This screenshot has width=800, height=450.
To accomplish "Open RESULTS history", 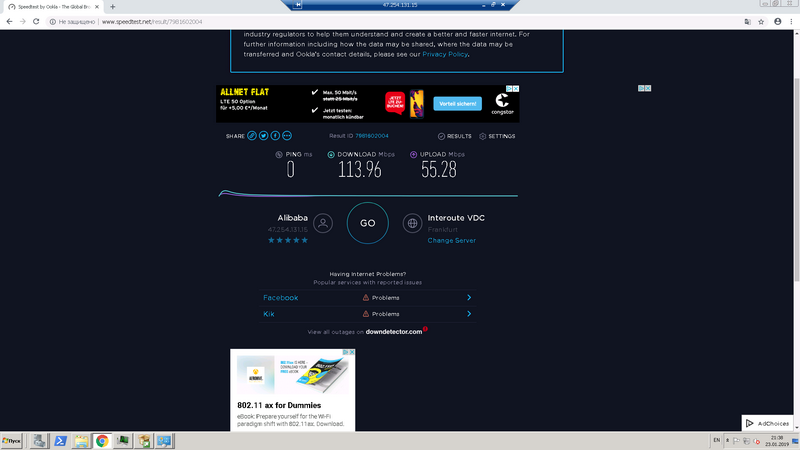I will tap(455, 136).
